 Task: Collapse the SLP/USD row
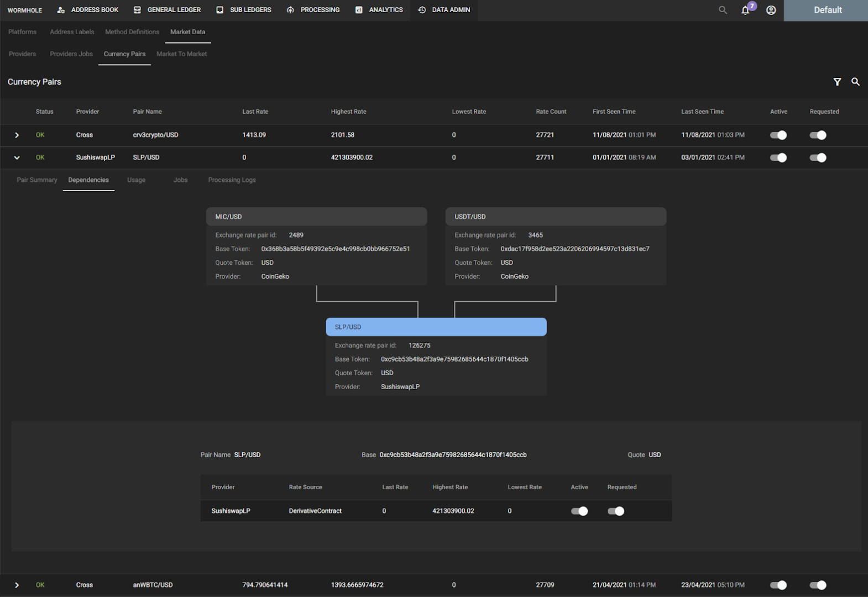click(17, 158)
